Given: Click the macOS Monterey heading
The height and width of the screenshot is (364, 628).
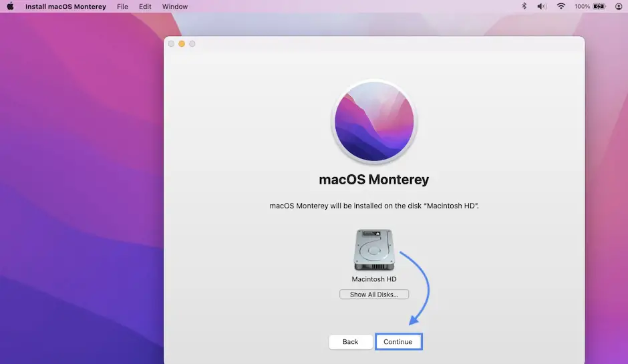Looking at the screenshot, I should [x=374, y=180].
